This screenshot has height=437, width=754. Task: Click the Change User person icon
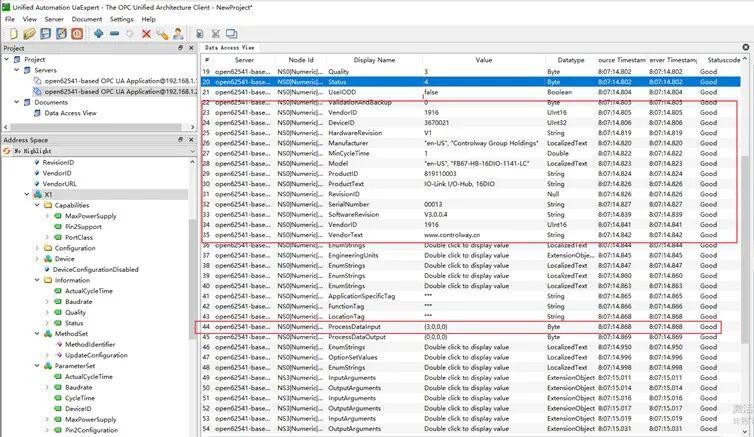point(178,34)
